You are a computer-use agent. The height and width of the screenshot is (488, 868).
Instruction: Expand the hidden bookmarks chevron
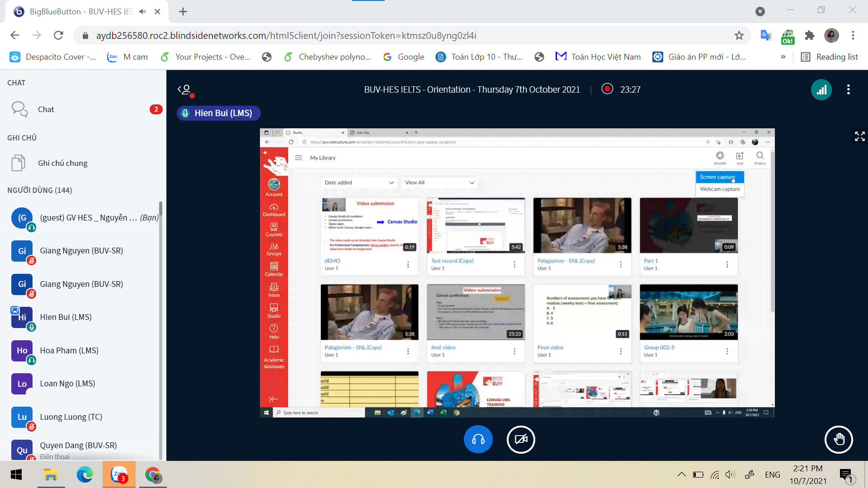point(783,57)
